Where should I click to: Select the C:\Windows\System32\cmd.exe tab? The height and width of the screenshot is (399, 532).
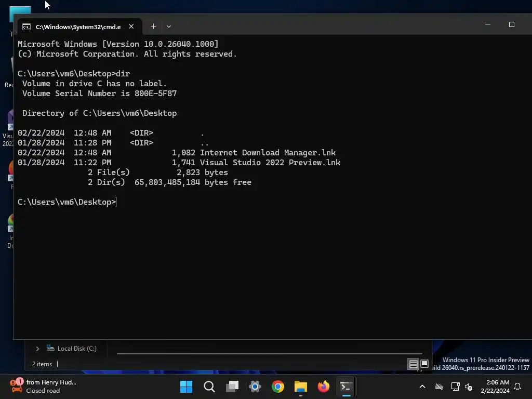coord(79,26)
